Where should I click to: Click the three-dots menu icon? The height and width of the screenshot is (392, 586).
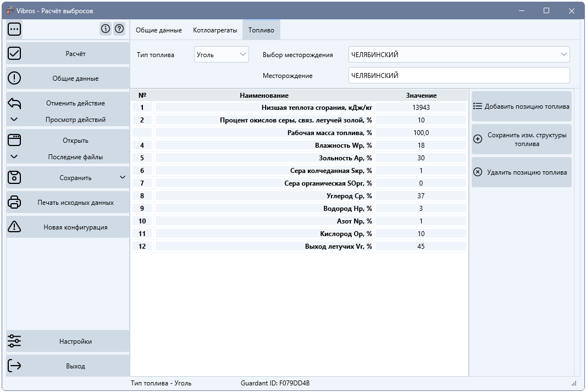pyautogui.click(x=14, y=29)
